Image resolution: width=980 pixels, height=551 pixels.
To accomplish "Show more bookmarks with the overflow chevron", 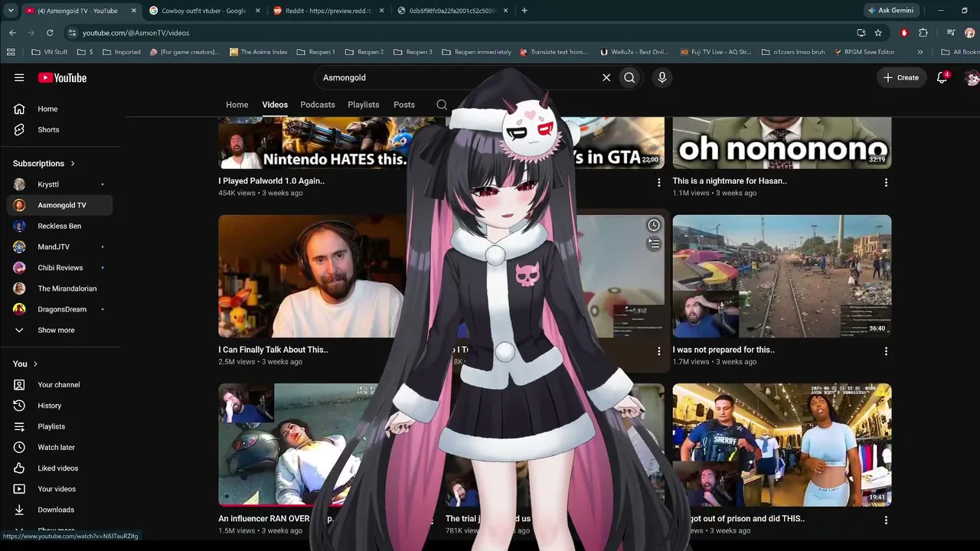I will [x=920, y=52].
